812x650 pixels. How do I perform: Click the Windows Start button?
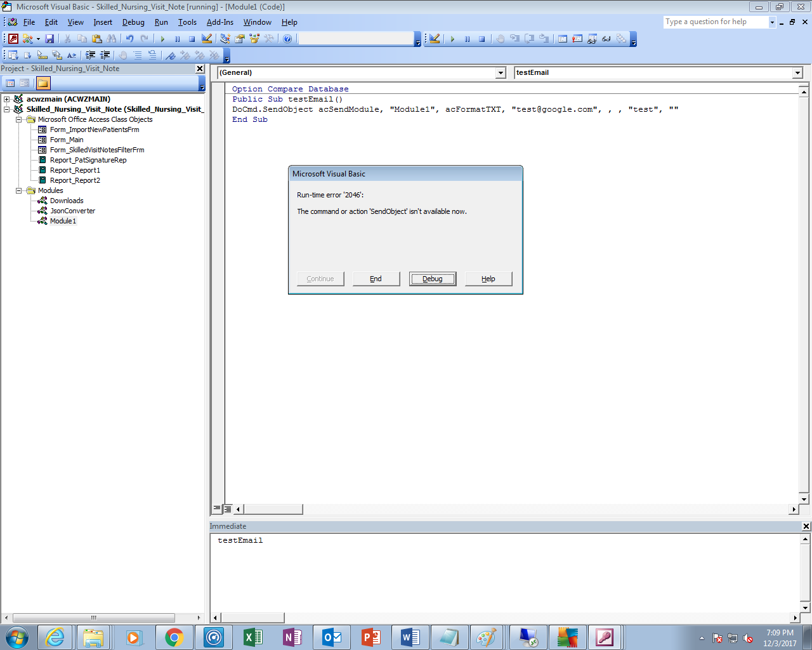(x=16, y=637)
